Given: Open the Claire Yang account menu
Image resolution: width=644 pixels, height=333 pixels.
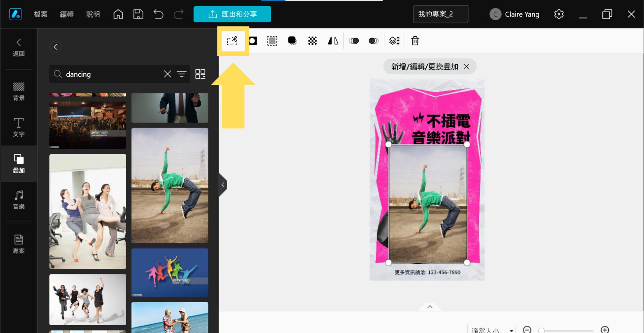Looking at the screenshot, I should point(515,14).
